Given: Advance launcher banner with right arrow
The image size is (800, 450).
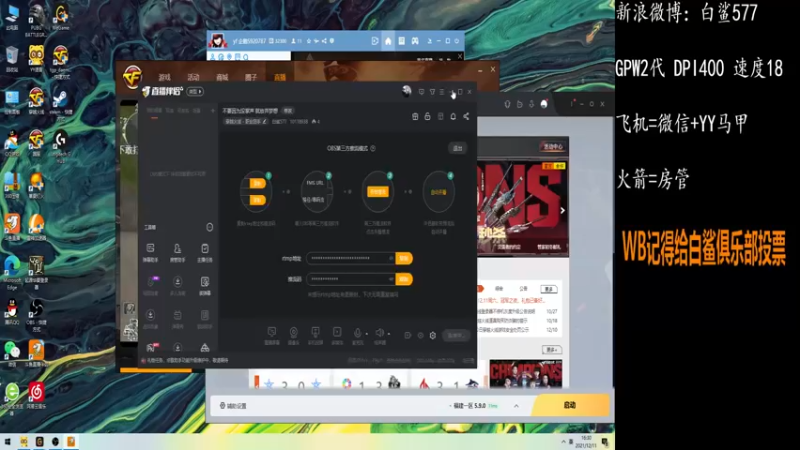Looking at the screenshot, I should tap(562, 210).
